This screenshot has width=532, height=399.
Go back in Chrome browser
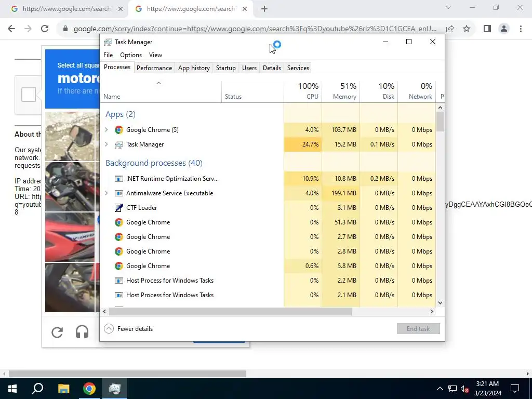(x=11, y=29)
